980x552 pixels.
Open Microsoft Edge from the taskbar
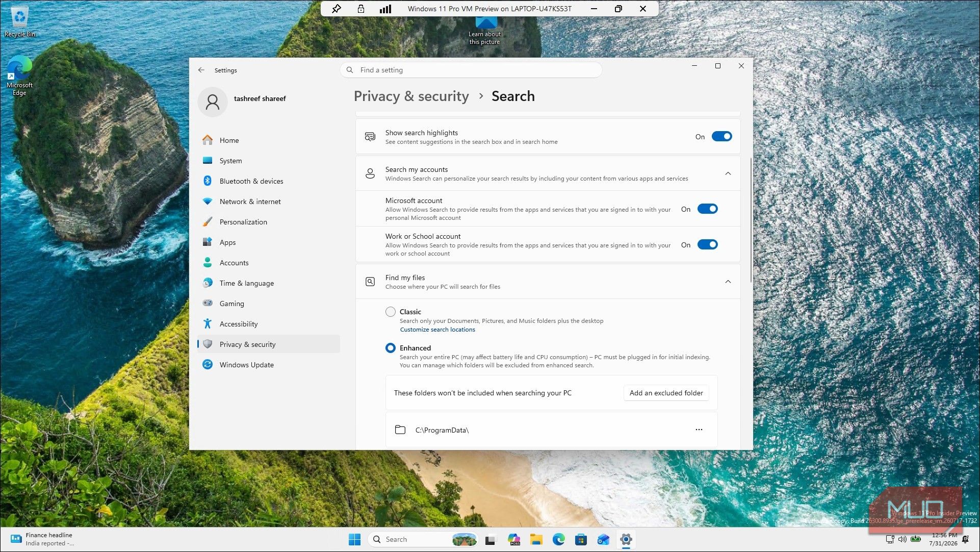(x=559, y=540)
